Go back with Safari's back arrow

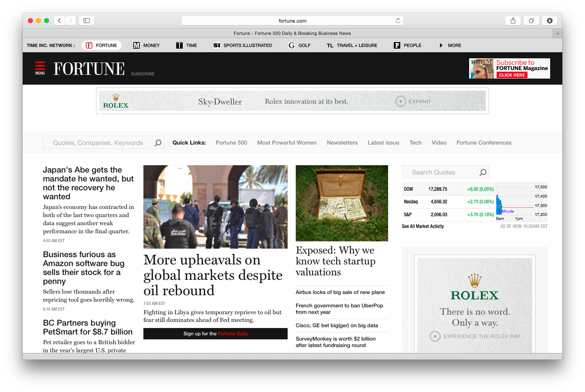(x=60, y=21)
